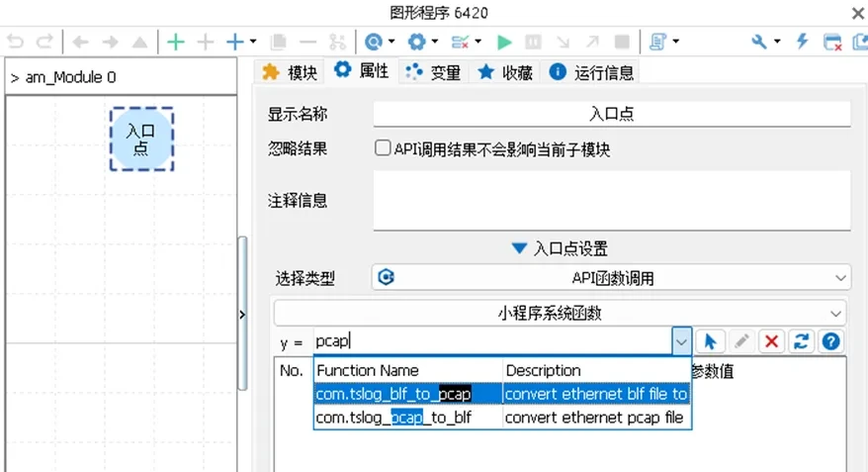This screenshot has height=472, width=868.
Task: Switch to the 变量 tab
Action: [x=434, y=72]
